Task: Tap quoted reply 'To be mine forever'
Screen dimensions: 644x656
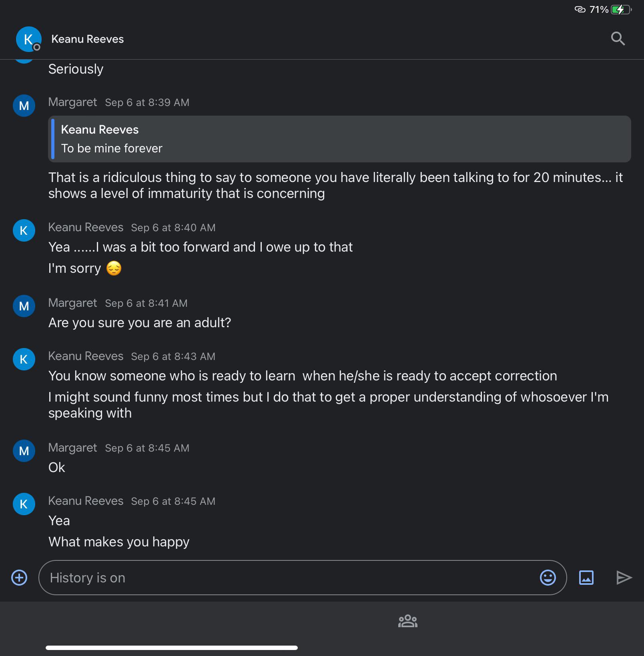Action: click(x=339, y=139)
